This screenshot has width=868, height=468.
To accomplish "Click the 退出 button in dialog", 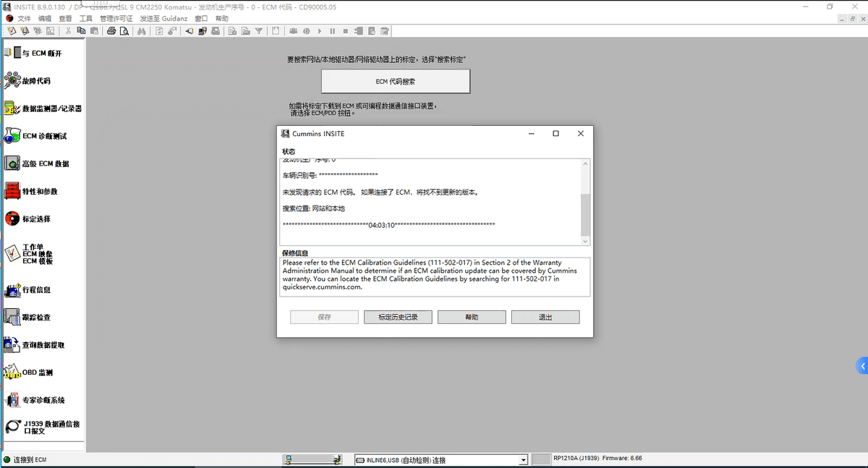I will click(545, 317).
